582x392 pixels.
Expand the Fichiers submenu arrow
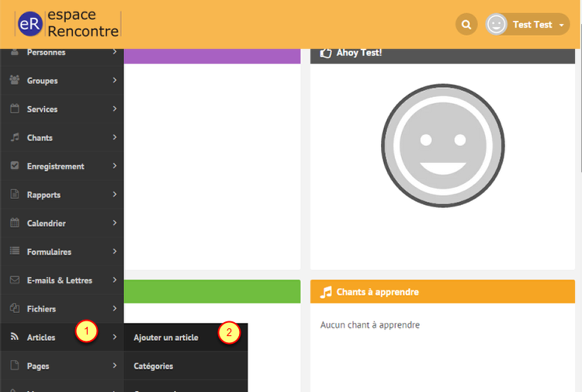coord(114,309)
